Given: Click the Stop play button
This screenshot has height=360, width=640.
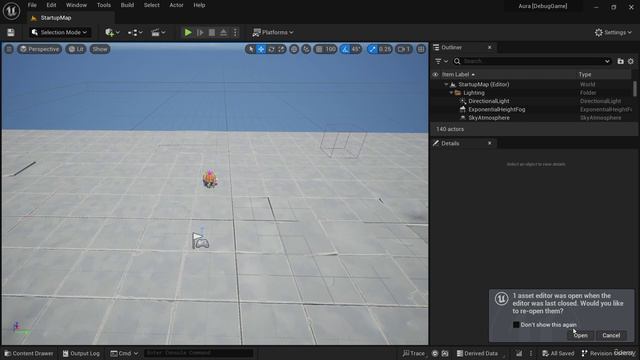Looking at the screenshot, I should click(212, 32).
